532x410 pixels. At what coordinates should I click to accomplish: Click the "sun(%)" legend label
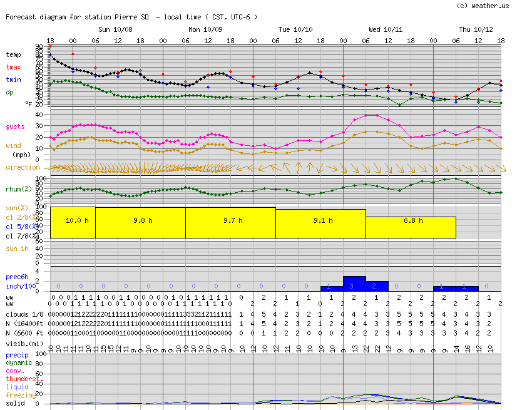(x=17, y=208)
